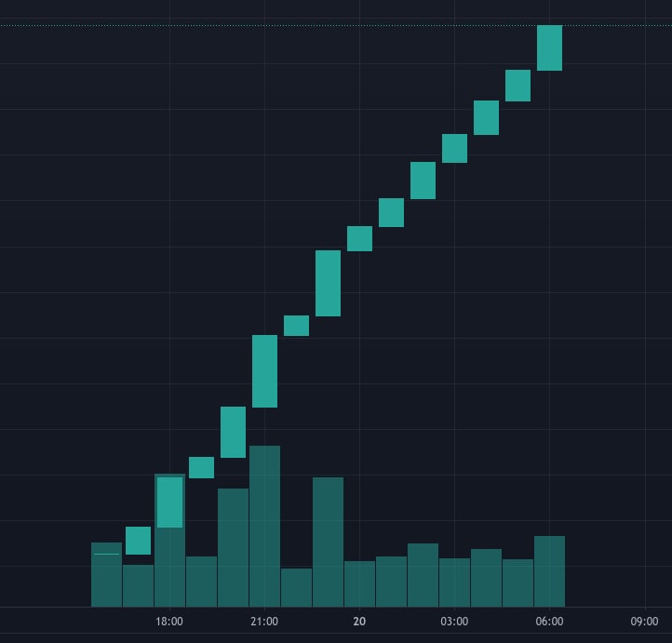This screenshot has width=672, height=643.
Task: Select the 21:00 label on time axis
Action: pos(263,621)
